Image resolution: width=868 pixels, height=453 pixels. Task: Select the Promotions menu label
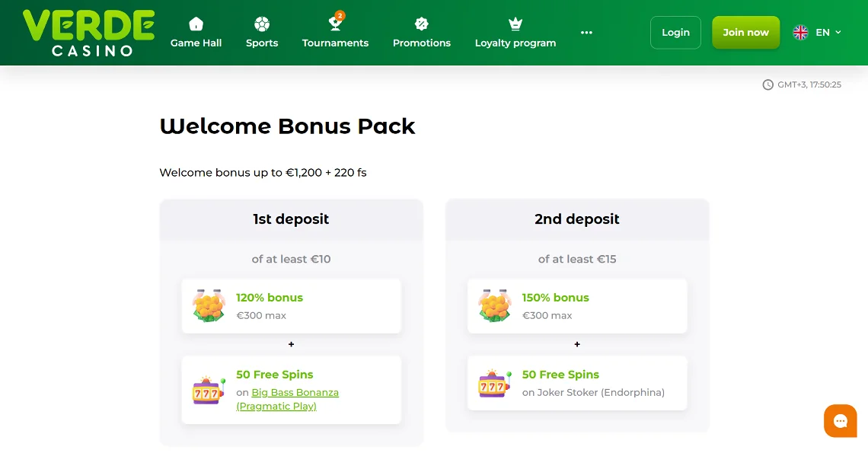click(421, 43)
